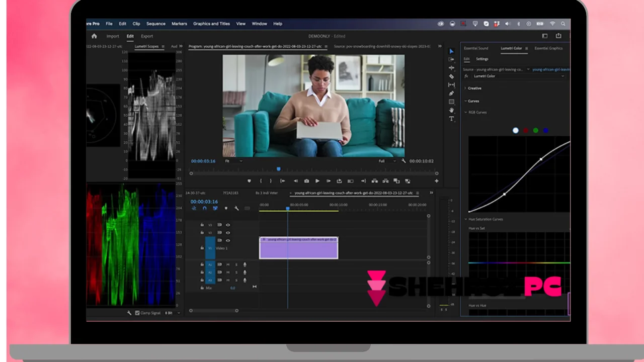Toggle V3 track output eye
This screenshot has height=362, width=644.
[228, 225]
